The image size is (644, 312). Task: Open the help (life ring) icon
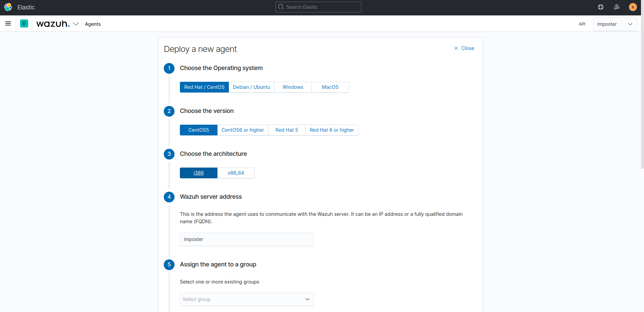[x=601, y=7]
